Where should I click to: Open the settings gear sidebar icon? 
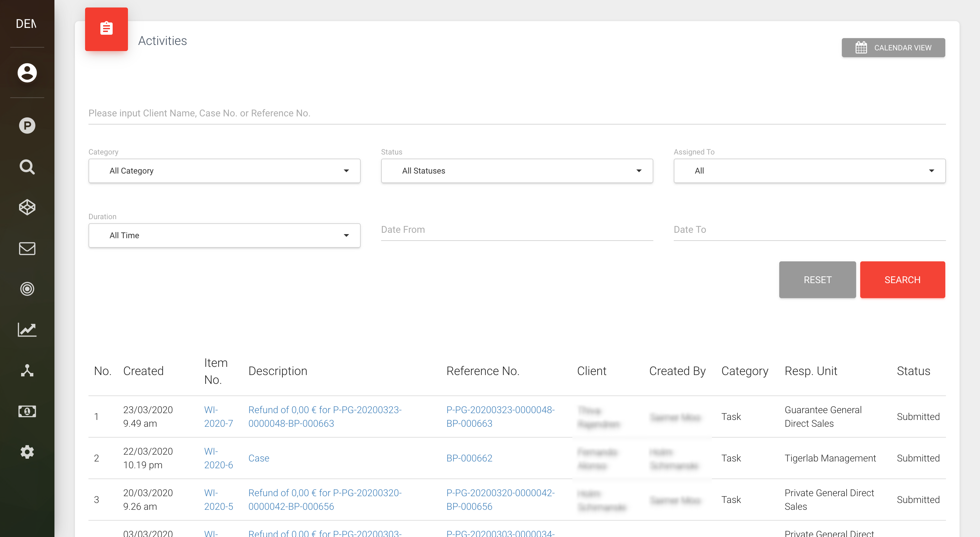pyautogui.click(x=27, y=452)
